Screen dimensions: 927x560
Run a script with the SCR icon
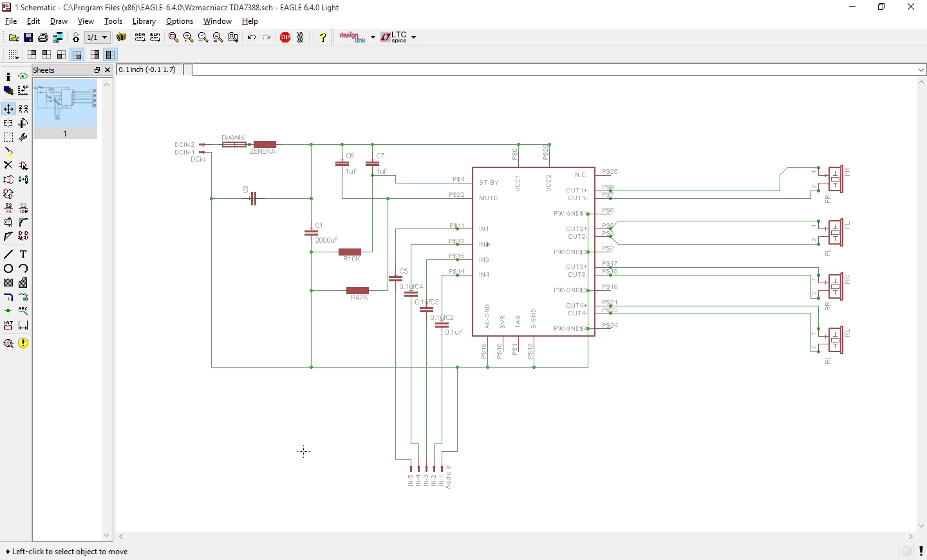140,37
